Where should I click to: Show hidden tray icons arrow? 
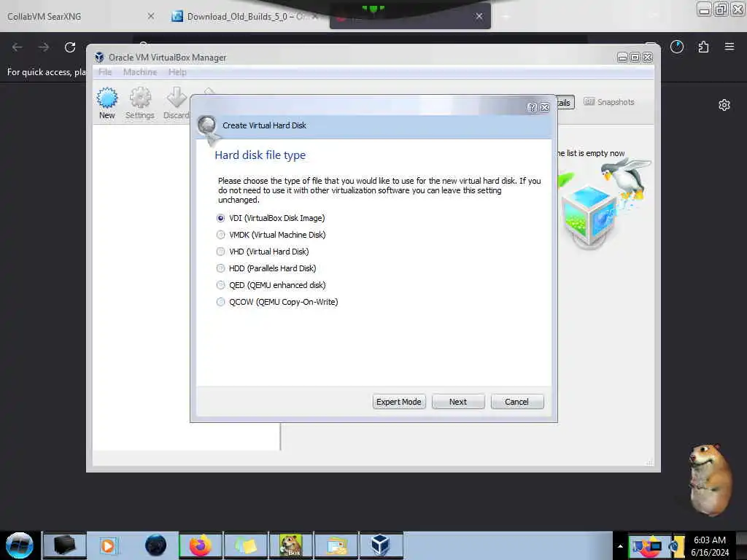point(620,546)
